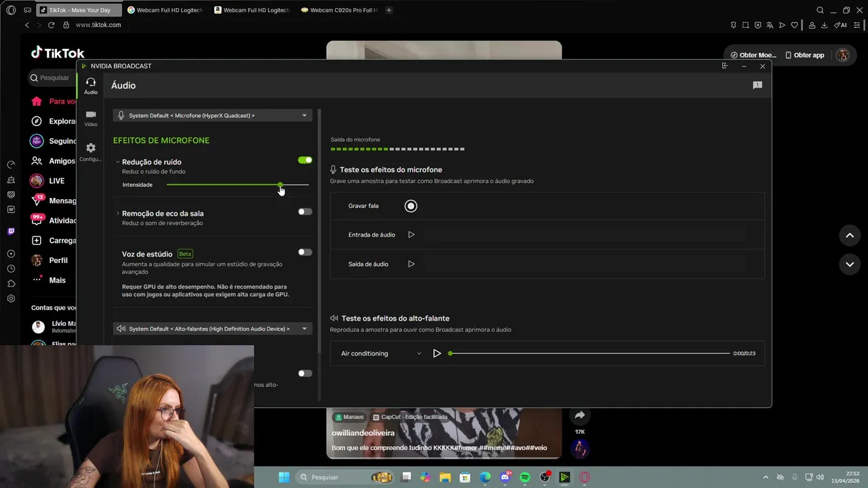Viewport: 868px width, 488px height.
Task: Click the TikTok logo
Action: click(58, 53)
